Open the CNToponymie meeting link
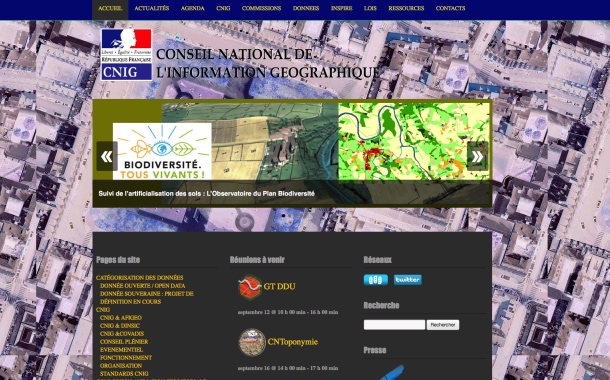The width and height of the screenshot is (610, 380). click(x=293, y=342)
